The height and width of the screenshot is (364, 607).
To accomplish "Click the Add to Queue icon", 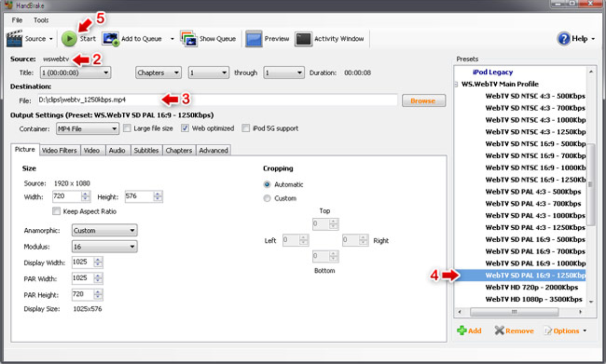I will click(110, 39).
